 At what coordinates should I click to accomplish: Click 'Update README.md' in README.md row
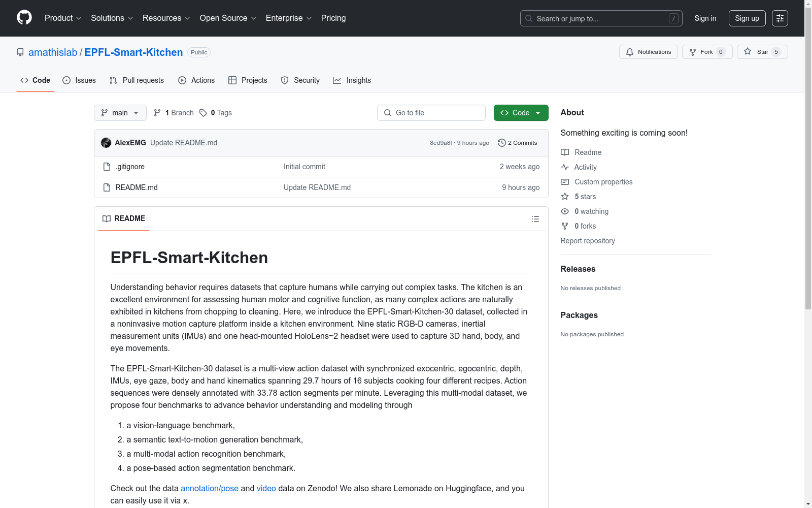pyautogui.click(x=317, y=187)
